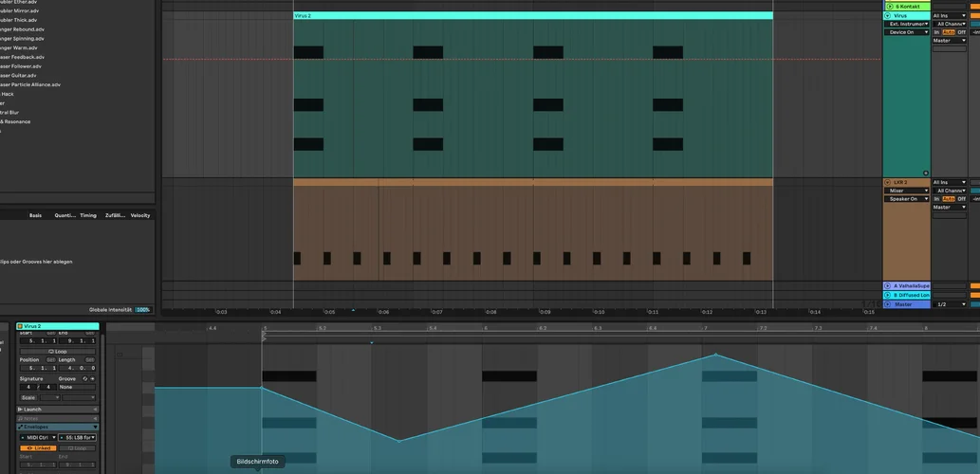Click the clip Start position field

point(38,340)
